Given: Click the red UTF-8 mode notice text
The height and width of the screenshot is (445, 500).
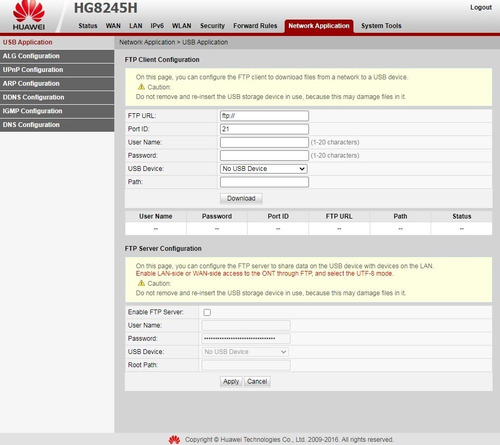Looking at the screenshot, I should click(x=264, y=274).
